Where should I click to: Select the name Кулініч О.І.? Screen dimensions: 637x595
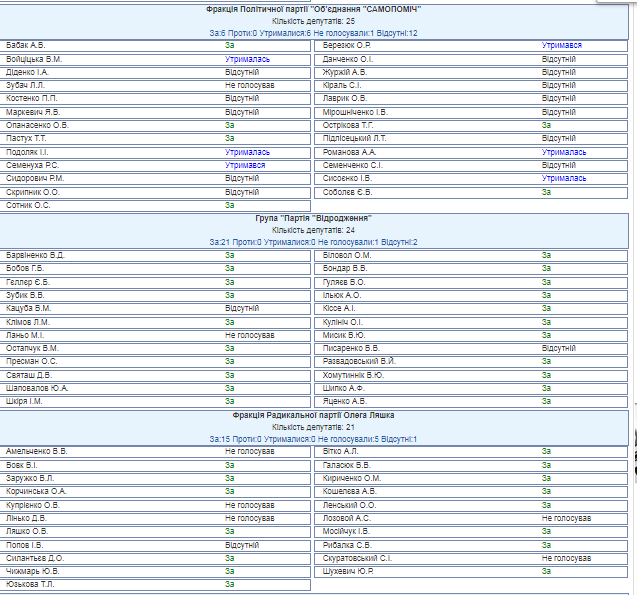click(342, 322)
